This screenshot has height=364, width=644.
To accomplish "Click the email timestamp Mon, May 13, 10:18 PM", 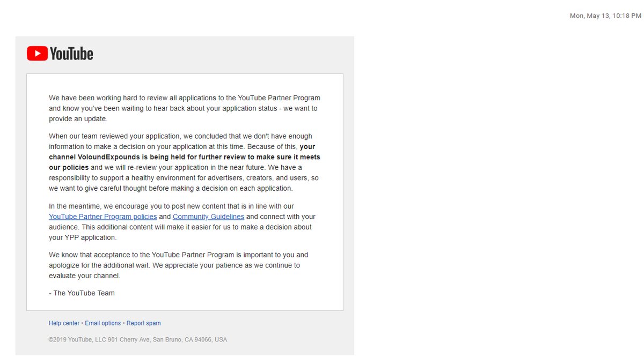I will (x=605, y=16).
